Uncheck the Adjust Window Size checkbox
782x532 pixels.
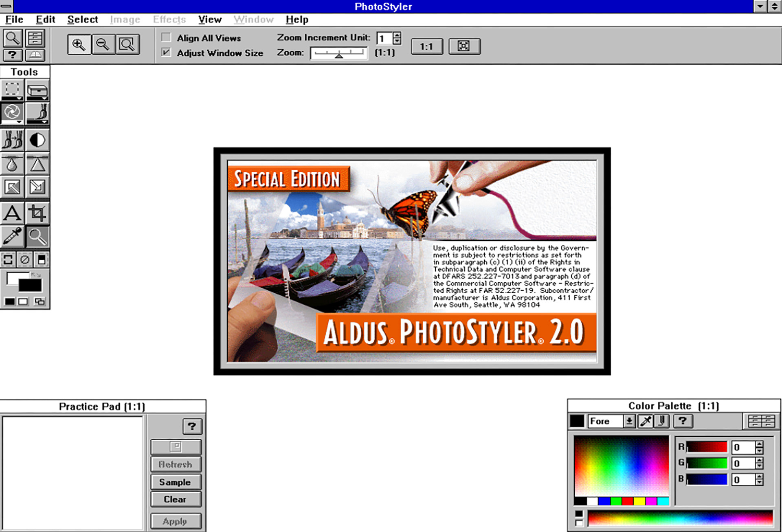(x=166, y=53)
